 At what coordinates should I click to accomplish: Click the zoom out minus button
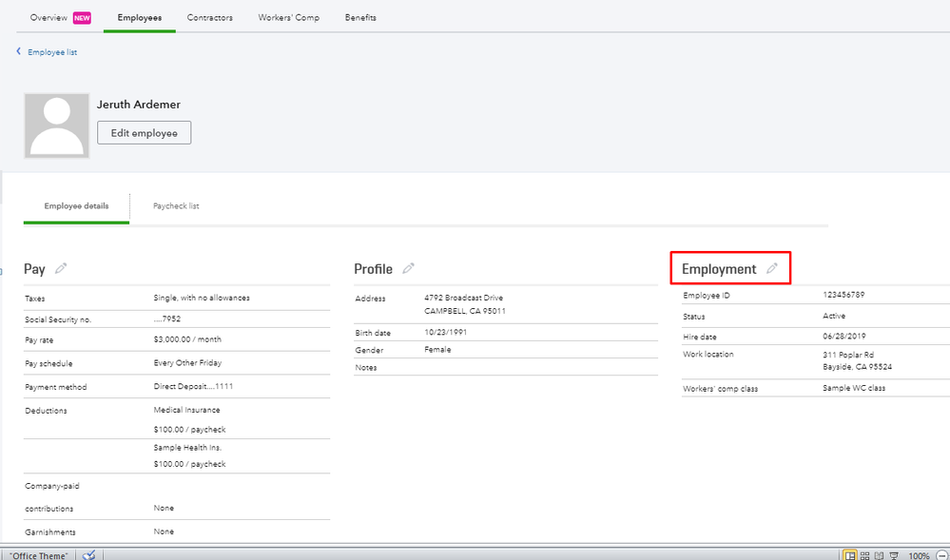pos(942,555)
